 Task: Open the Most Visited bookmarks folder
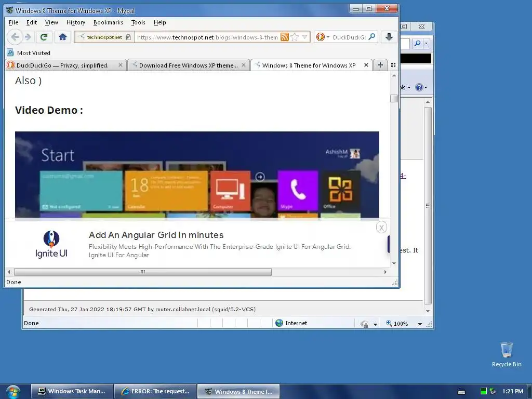[x=29, y=53]
